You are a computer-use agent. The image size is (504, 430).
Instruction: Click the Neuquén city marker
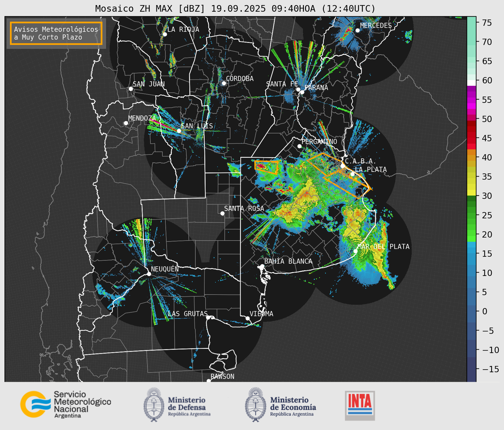(149, 274)
